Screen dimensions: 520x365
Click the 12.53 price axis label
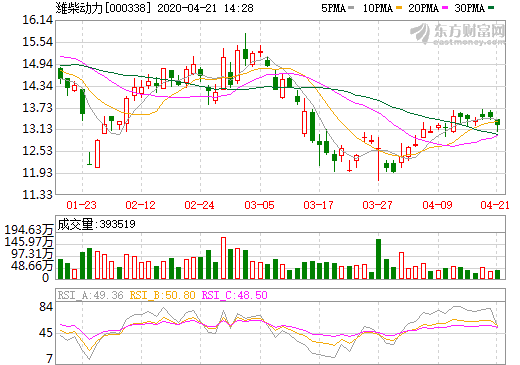(x=38, y=151)
